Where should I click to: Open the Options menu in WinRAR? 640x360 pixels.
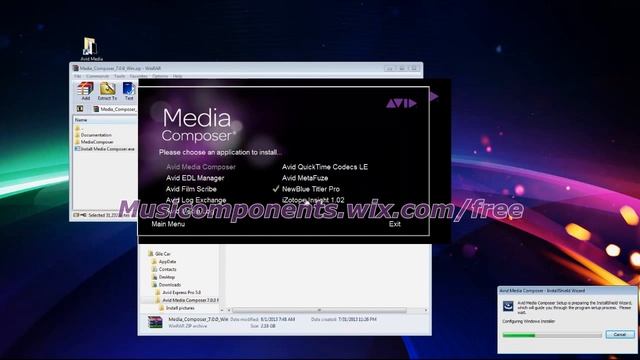click(x=160, y=76)
